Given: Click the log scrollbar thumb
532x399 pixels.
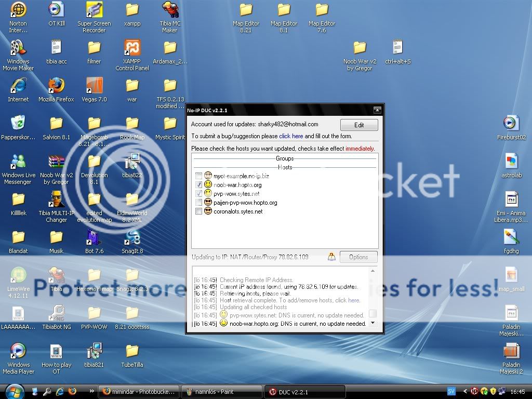Looking at the screenshot, I should point(373,313).
